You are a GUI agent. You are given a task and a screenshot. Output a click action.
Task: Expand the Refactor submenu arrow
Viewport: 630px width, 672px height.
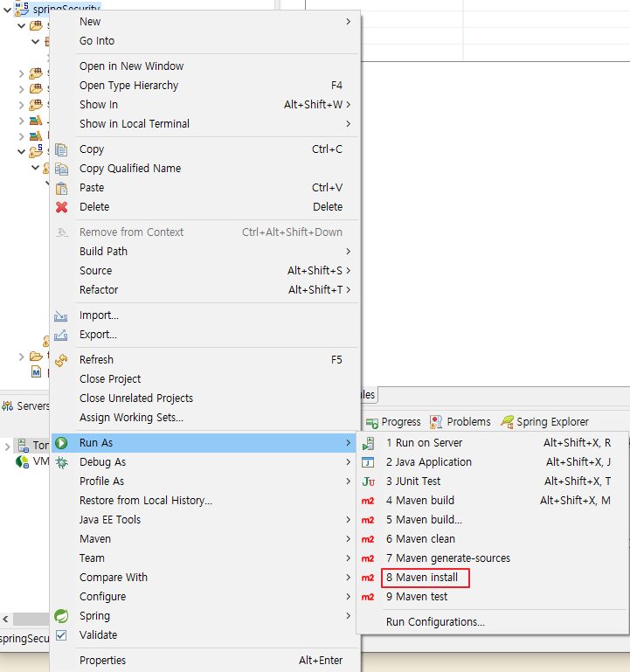pos(348,290)
